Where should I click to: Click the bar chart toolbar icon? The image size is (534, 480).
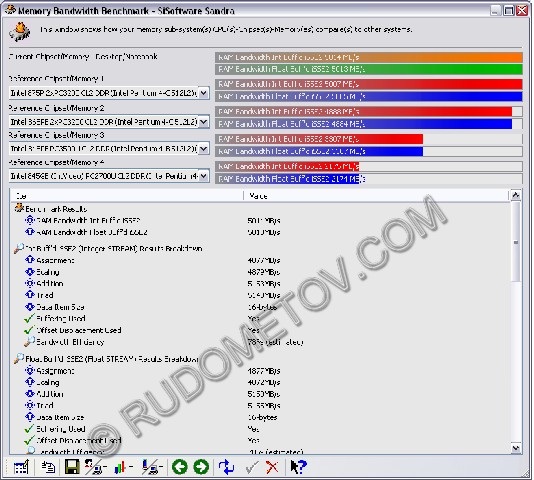pyautogui.click(x=123, y=467)
